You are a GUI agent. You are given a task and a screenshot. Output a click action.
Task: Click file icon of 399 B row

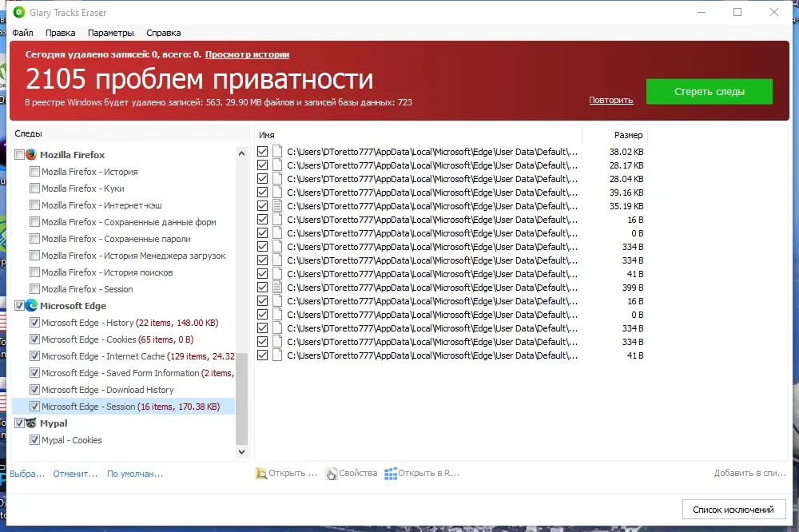(277, 288)
